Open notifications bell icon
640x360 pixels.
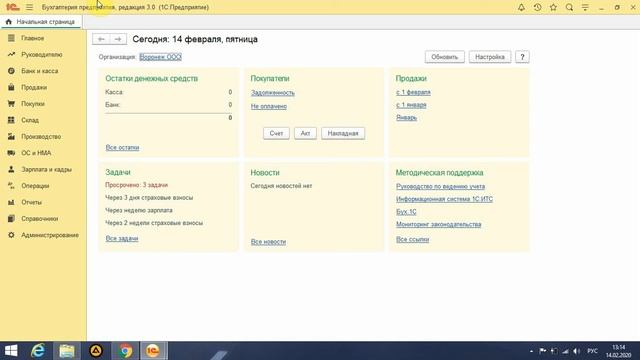pos(521,7)
